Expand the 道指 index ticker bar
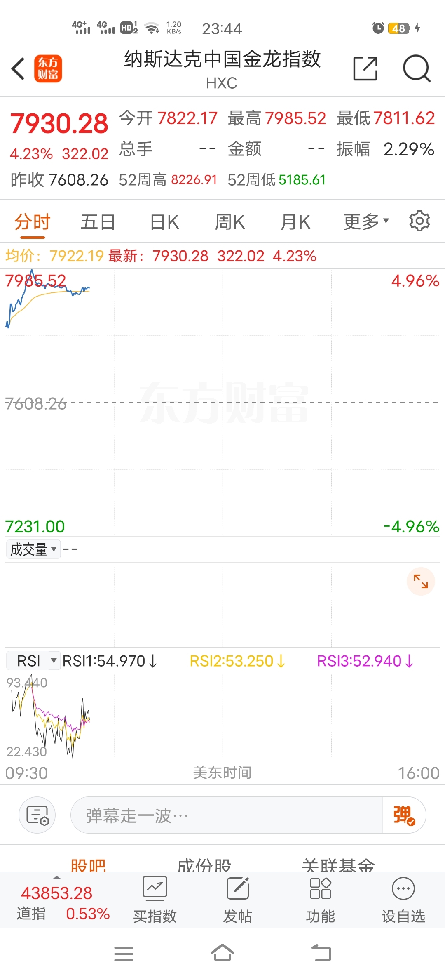The height and width of the screenshot is (980, 445). [63, 902]
